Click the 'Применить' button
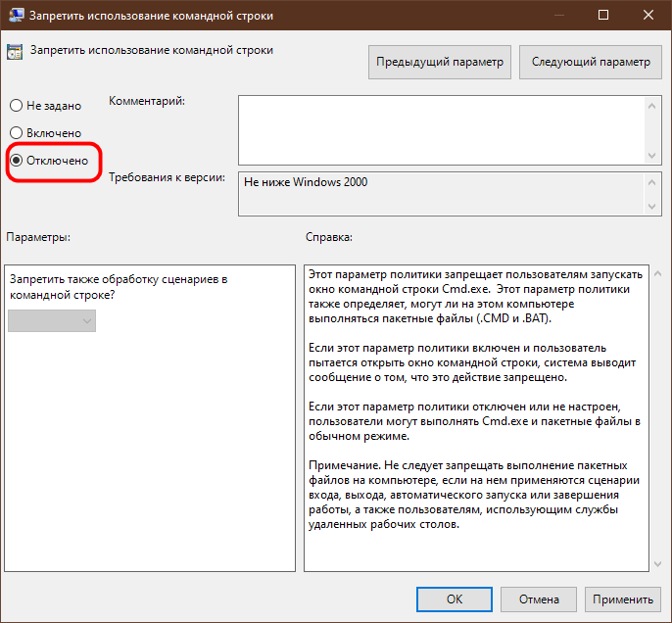 pyautogui.click(x=623, y=599)
